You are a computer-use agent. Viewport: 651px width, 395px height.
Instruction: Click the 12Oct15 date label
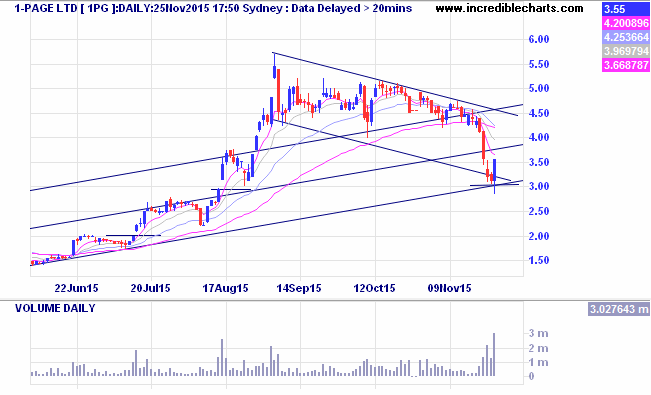click(374, 288)
